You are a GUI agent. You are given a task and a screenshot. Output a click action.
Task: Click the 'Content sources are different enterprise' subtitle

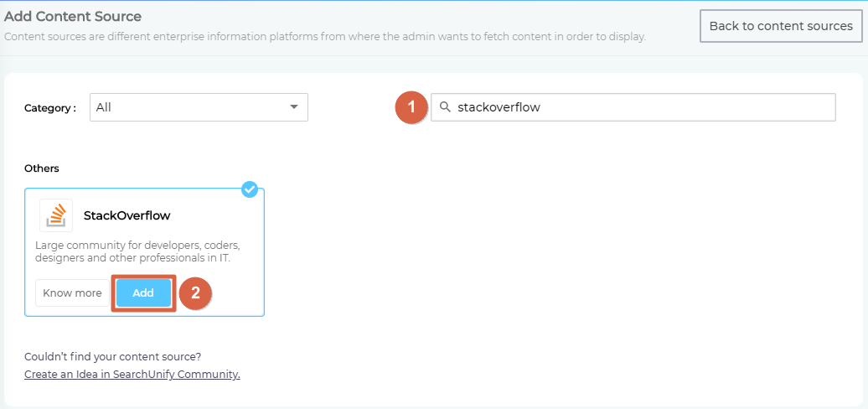(x=325, y=37)
